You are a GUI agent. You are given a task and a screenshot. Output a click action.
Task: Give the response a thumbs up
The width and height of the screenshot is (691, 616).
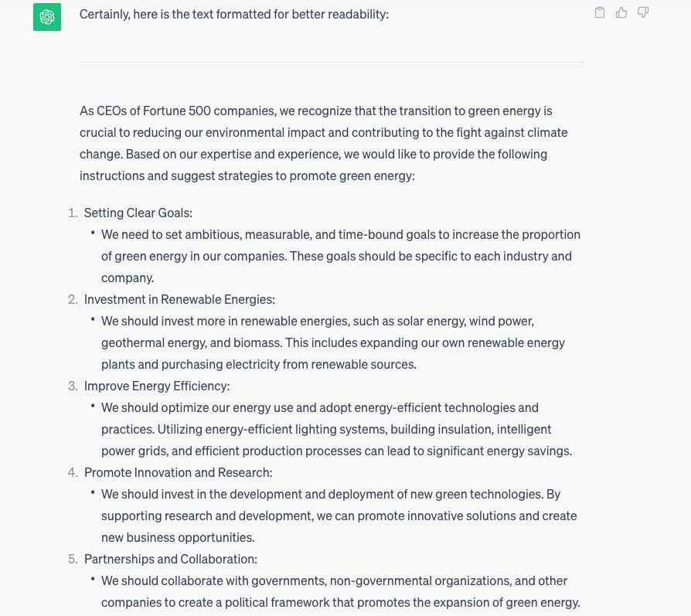point(621,12)
